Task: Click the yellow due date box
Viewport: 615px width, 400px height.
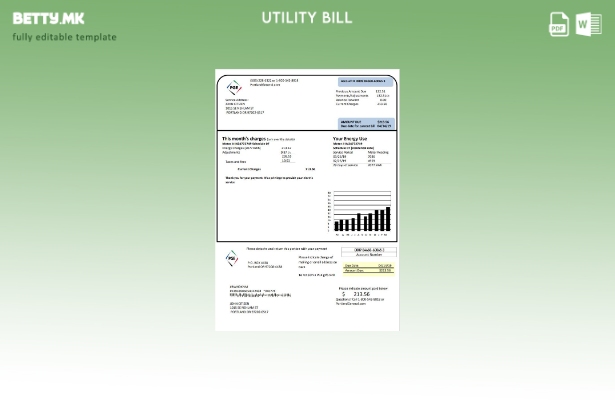Action: coord(368,267)
